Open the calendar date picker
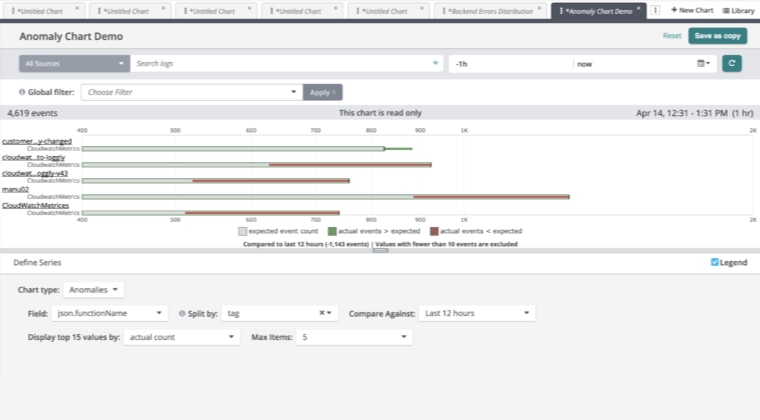The width and height of the screenshot is (760, 420). pyautogui.click(x=703, y=63)
